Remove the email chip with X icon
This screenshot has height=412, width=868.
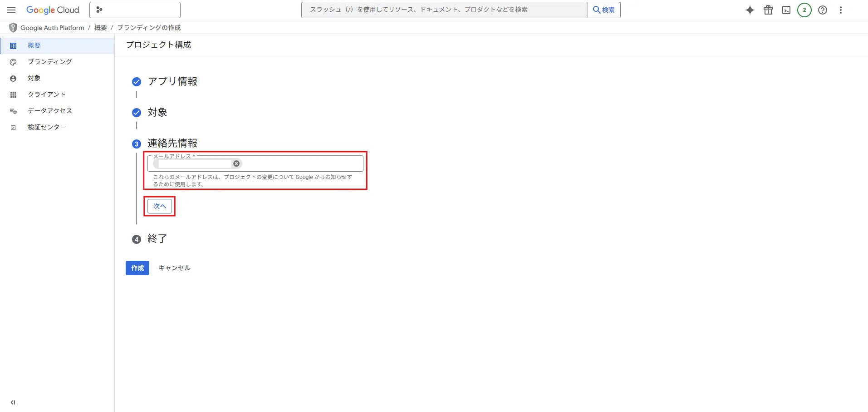(236, 164)
